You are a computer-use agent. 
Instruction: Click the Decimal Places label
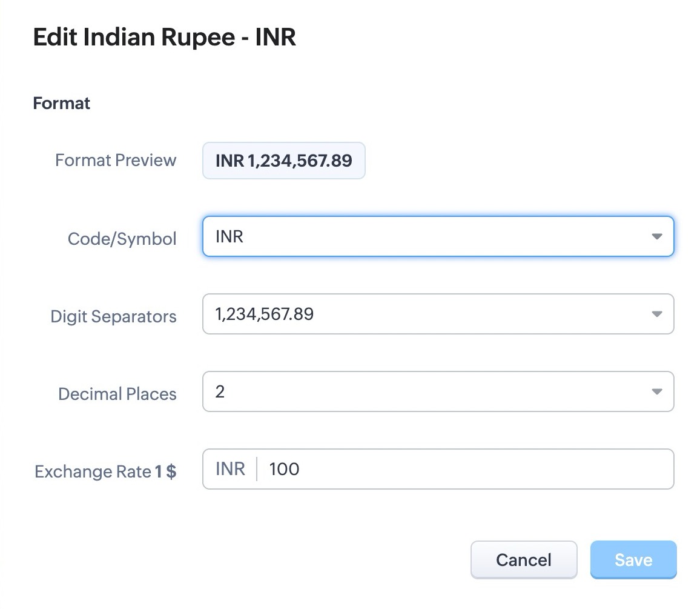coord(117,394)
